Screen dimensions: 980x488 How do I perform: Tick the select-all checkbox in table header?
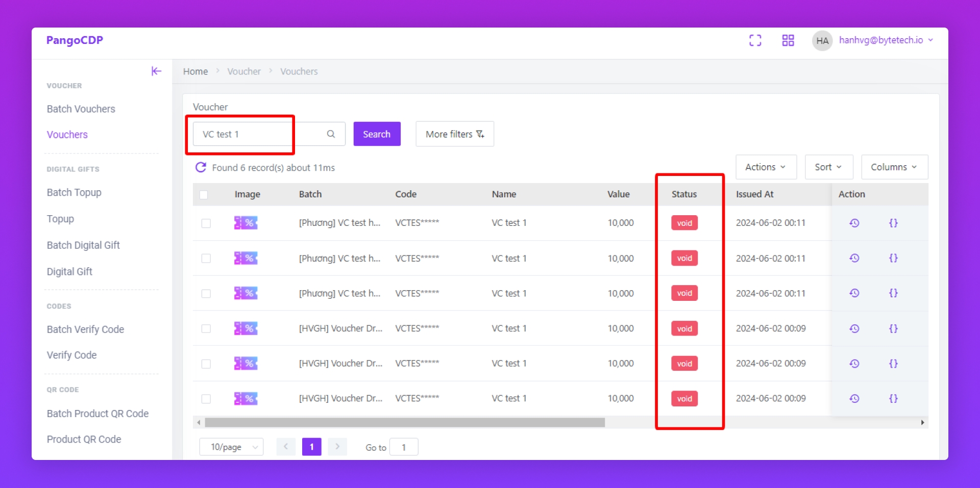click(x=204, y=195)
